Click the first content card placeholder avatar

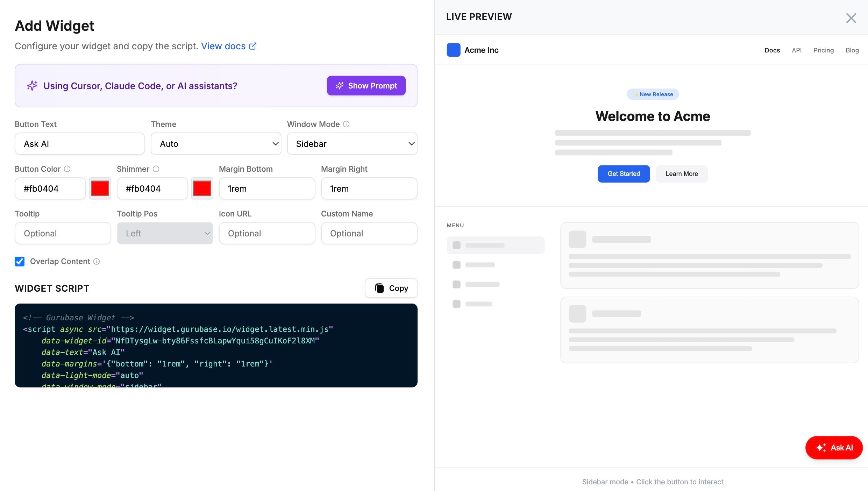(577, 239)
